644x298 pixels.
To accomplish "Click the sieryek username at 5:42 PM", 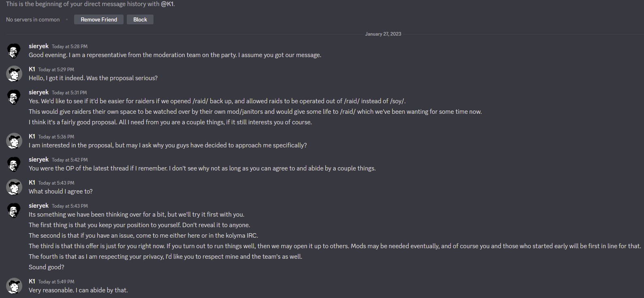I will [38, 160].
